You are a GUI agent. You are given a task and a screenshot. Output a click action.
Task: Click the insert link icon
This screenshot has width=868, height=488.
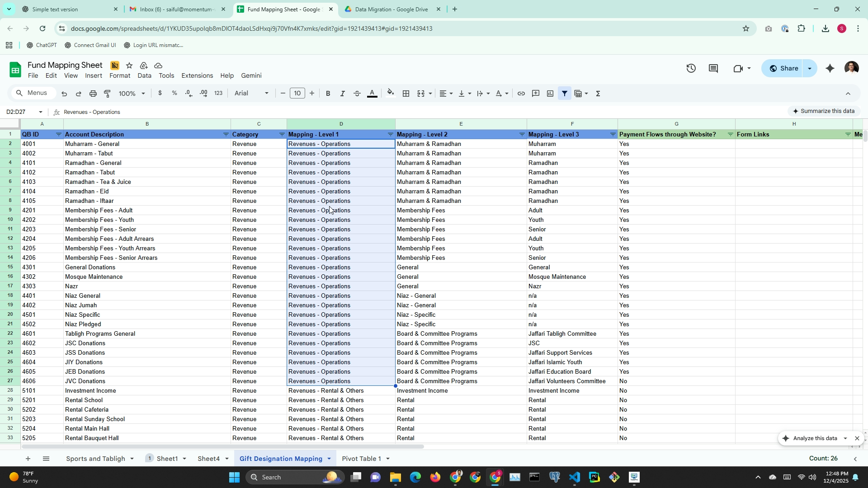[x=521, y=94]
